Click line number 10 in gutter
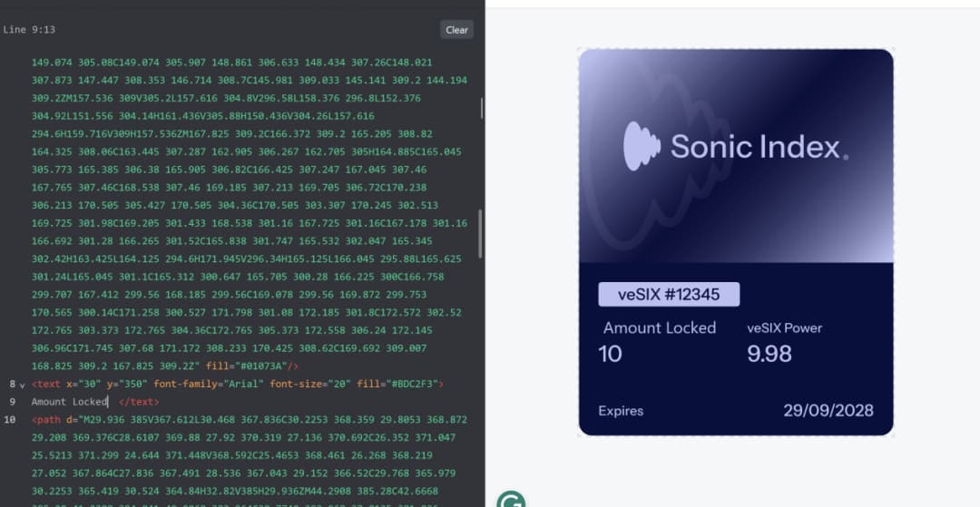 click(10, 420)
